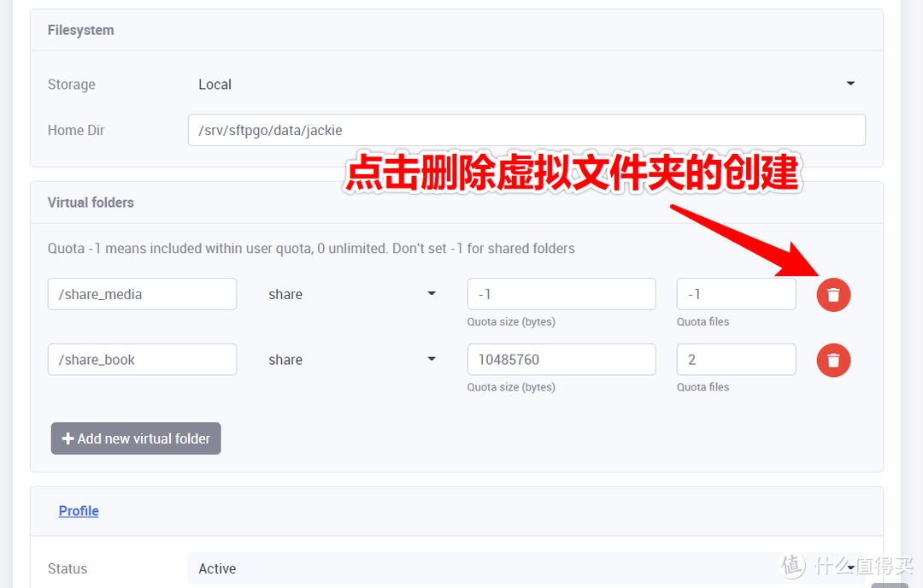Click the Virtual folders section title
The image size is (923, 588).
tap(91, 202)
